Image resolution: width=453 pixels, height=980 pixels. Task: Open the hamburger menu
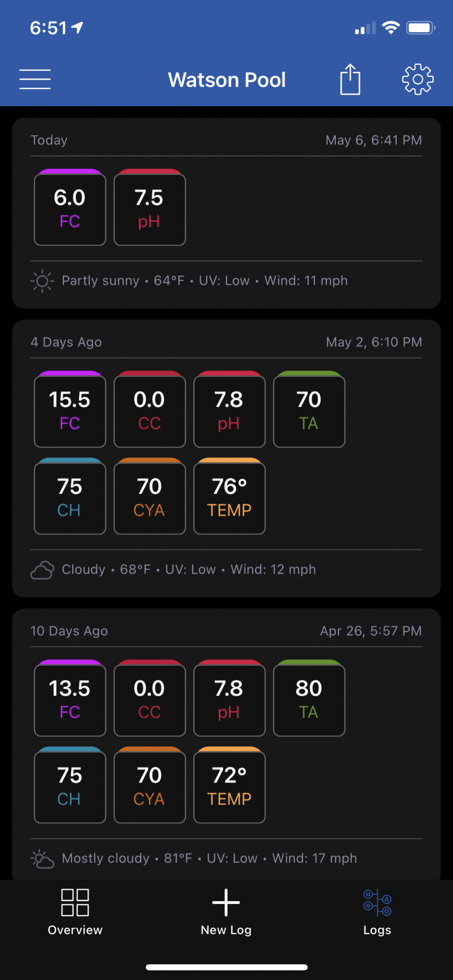click(x=35, y=79)
